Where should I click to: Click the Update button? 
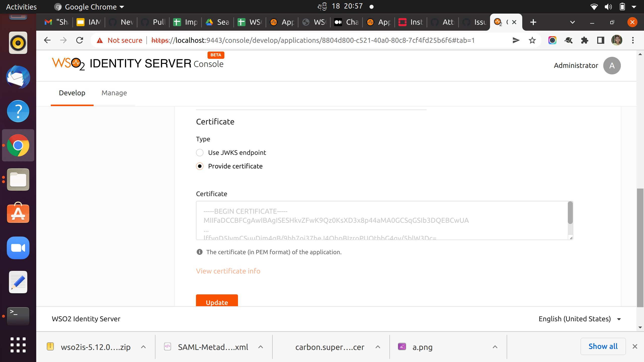coord(217,302)
